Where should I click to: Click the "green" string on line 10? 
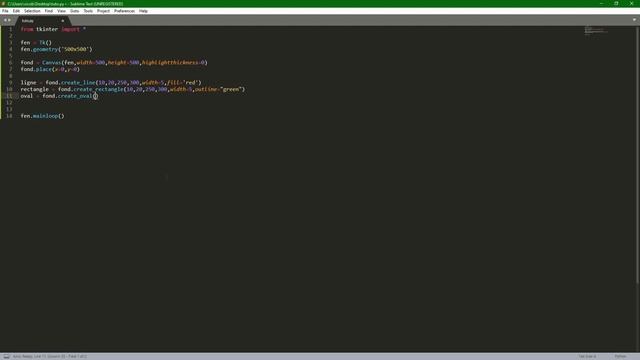pos(232,89)
